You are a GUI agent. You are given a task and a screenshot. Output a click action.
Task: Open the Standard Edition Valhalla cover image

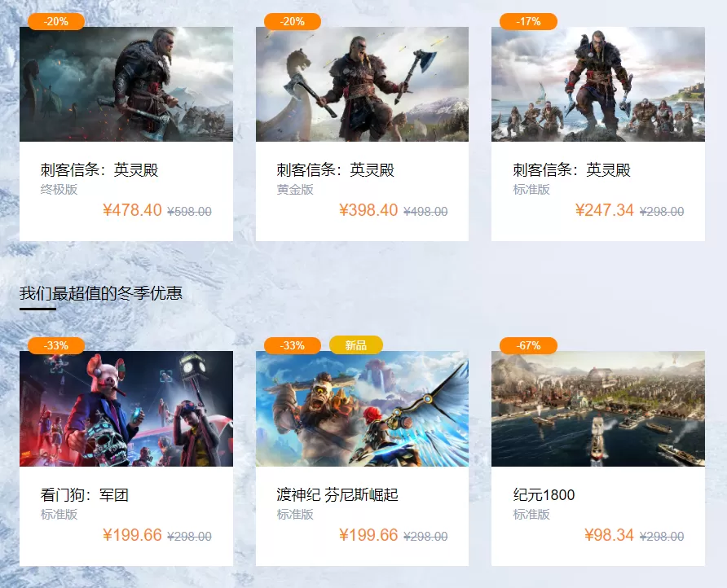(598, 85)
